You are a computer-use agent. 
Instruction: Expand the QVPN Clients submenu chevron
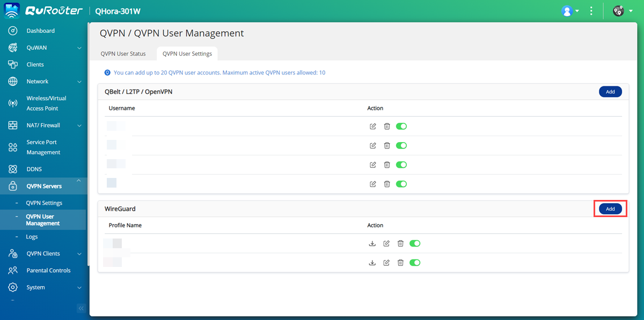point(79,254)
